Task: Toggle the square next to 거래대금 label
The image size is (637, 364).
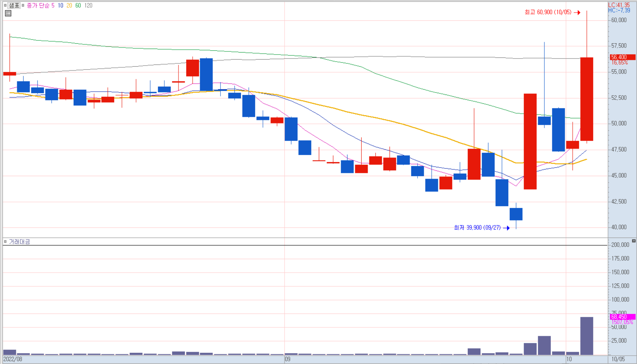Action: 5,242
